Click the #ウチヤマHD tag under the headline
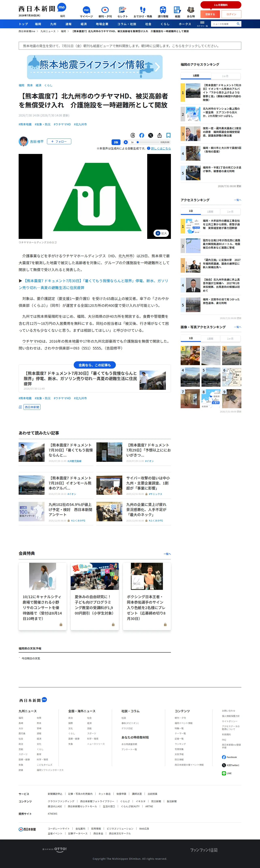 [62, 124]
